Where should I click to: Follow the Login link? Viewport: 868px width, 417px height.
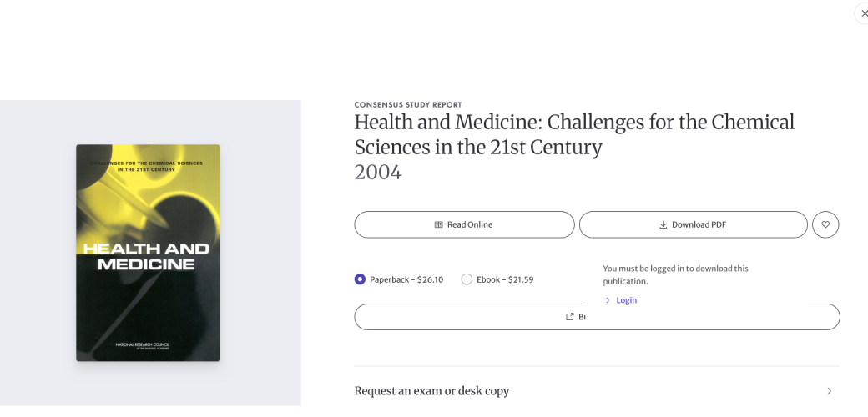click(x=626, y=300)
